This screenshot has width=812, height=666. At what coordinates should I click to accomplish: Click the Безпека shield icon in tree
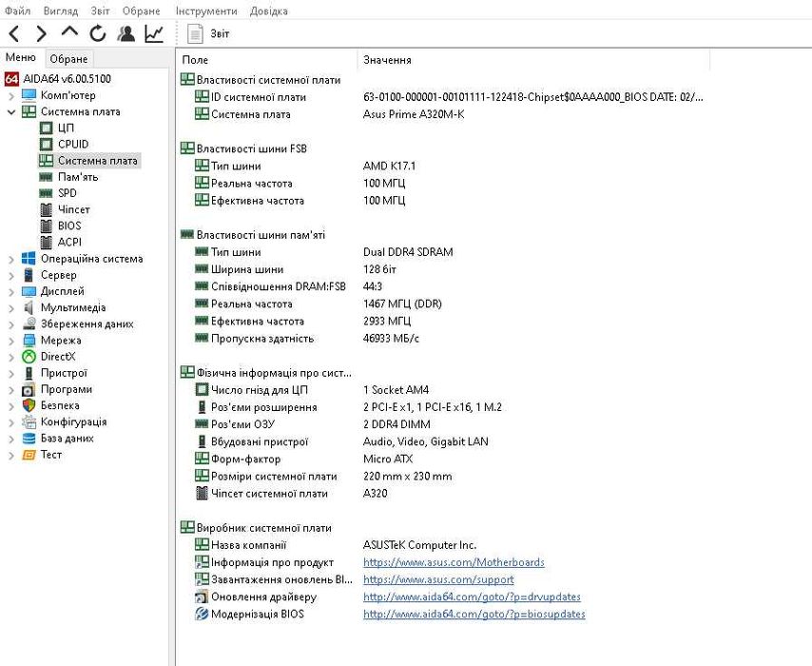click(29, 405)
